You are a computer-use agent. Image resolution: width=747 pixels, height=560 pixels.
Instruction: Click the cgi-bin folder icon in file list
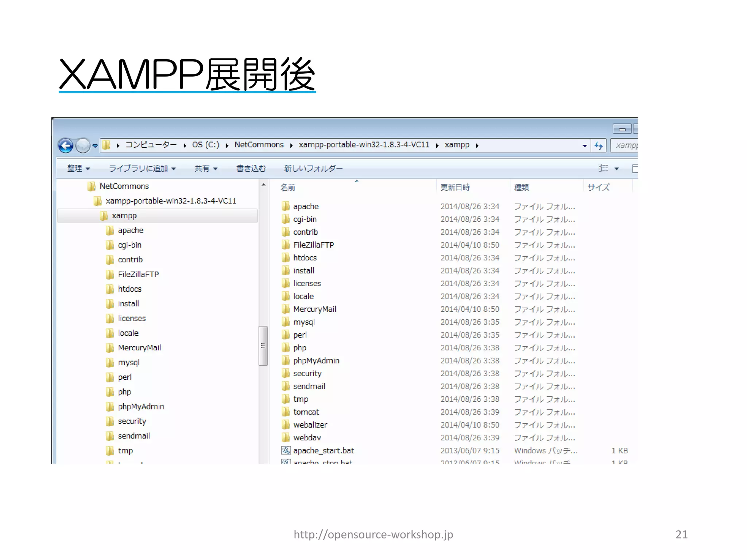[286, 219]
